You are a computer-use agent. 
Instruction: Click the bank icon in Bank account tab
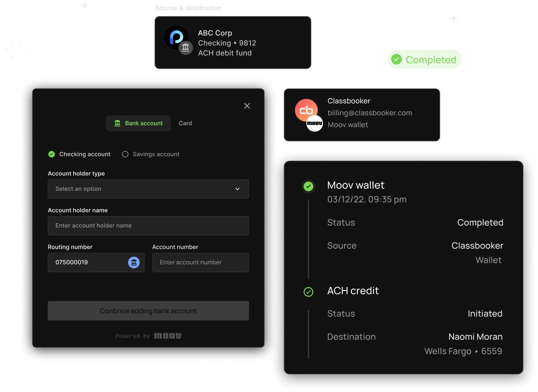[117, 123]
